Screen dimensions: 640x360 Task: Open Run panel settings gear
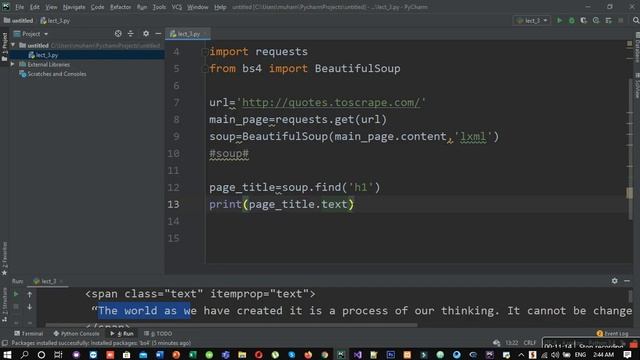click(614, 281)
